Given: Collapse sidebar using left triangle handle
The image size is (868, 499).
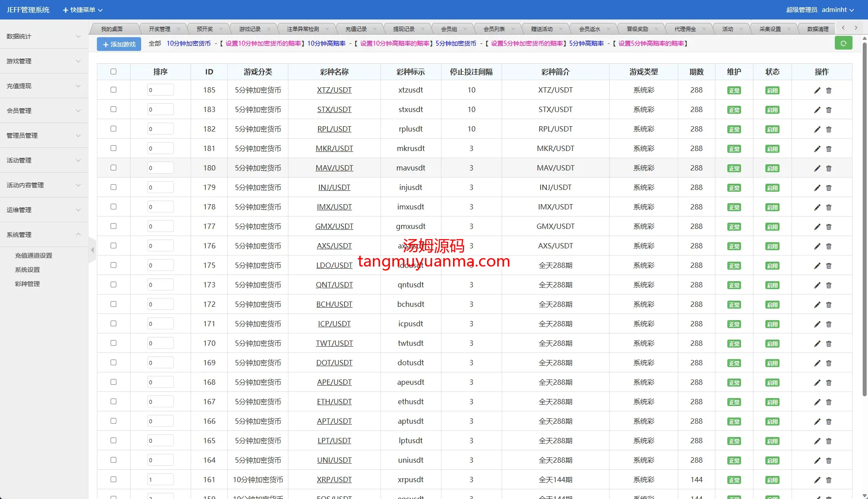Looking at the screenshot, I should pyautogui.click(x=92, y=250).
